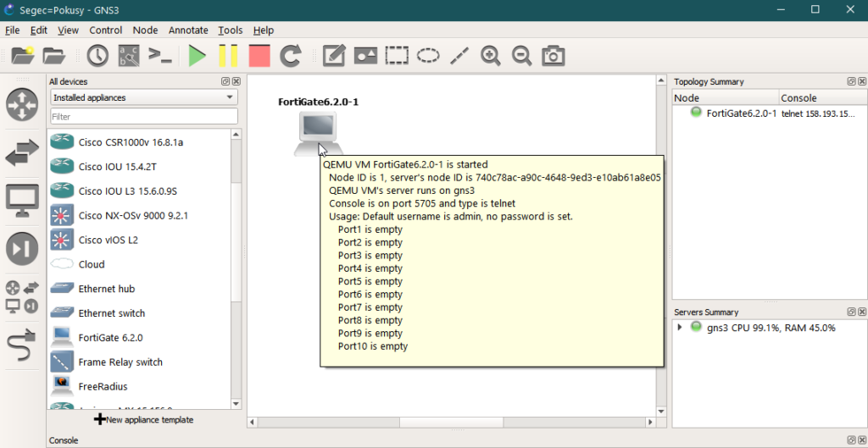Take a screenshot with camera icon
Screen dimensions: 868x448
pos(553,56)
